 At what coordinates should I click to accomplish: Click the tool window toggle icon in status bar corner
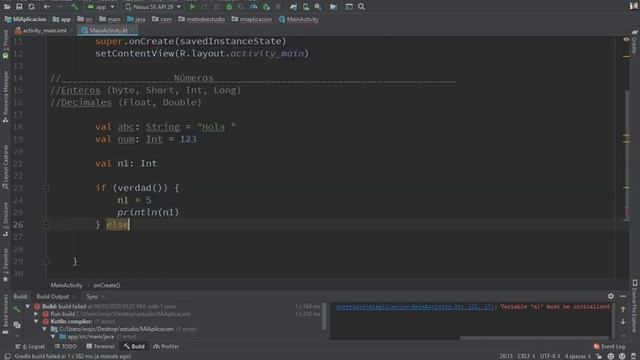7,356
